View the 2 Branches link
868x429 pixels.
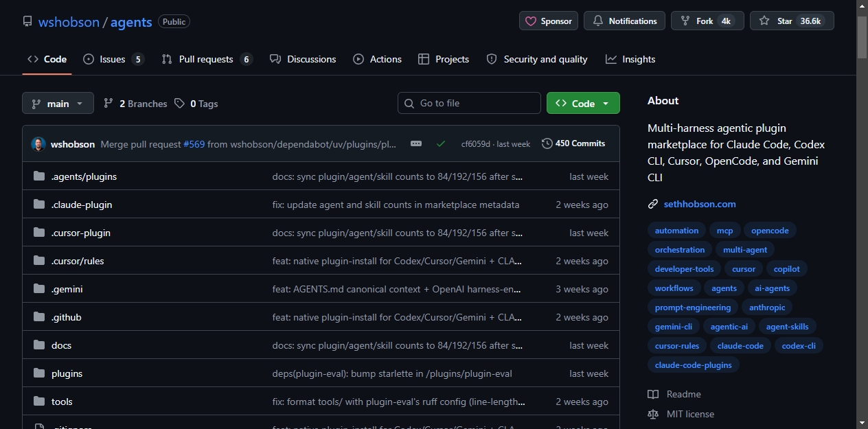pos(135,104)
